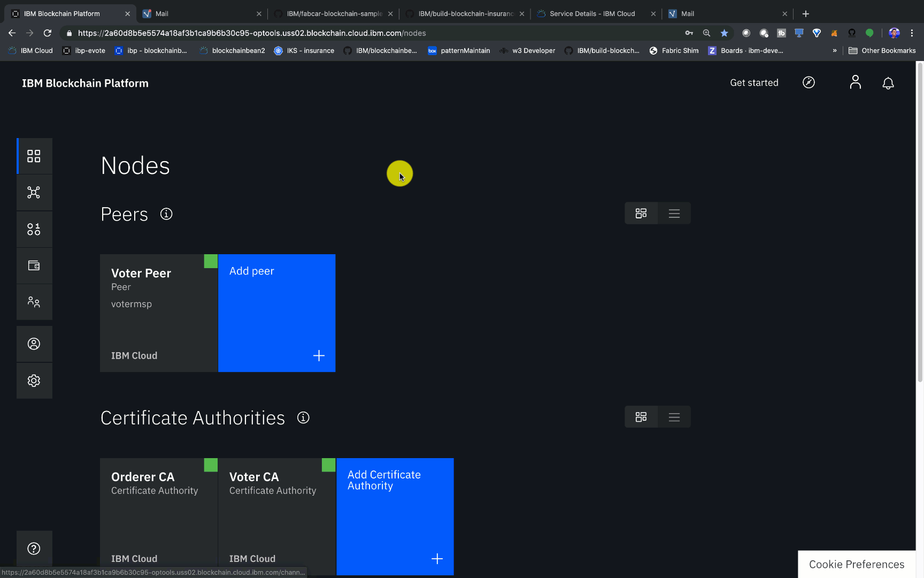Switch Peers section to grid view
The width and height of the screenshot is (924, 578).
click(x=641, y=213)
